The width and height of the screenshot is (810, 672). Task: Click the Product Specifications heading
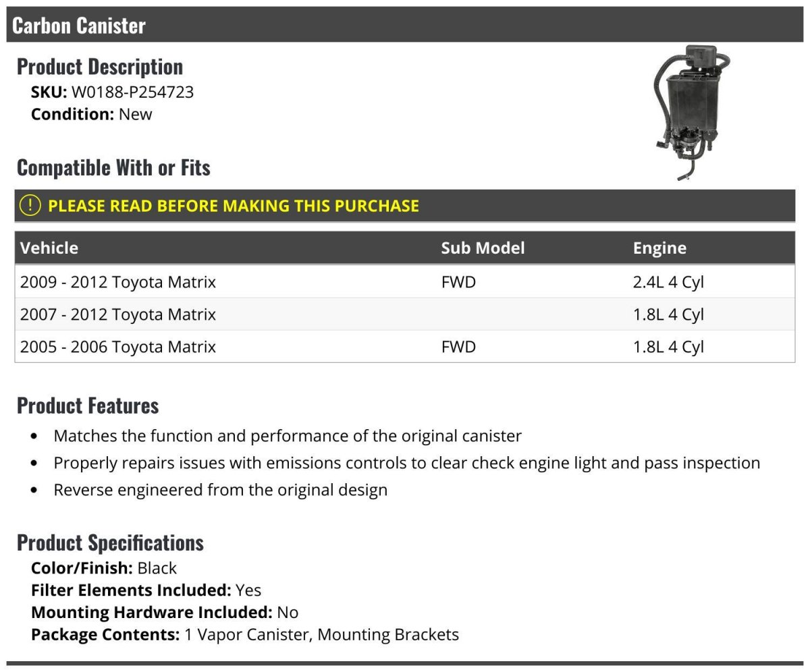click(110, 542)
